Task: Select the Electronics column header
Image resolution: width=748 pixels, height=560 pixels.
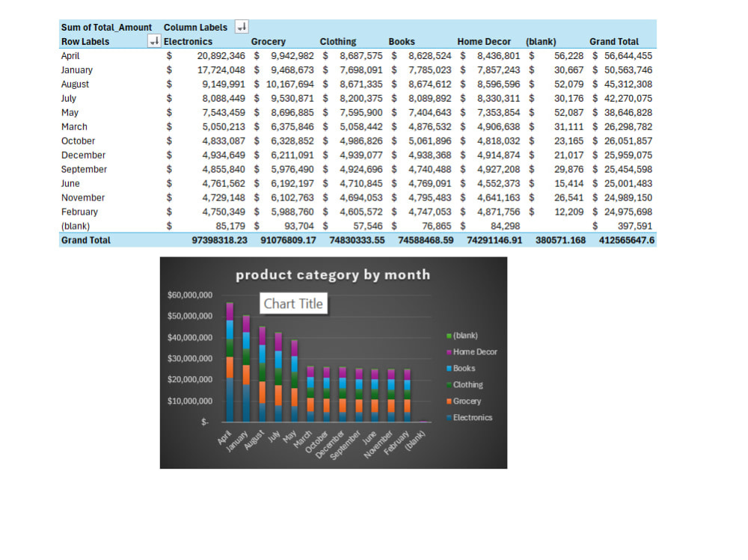Action: [x=188, y=42]
